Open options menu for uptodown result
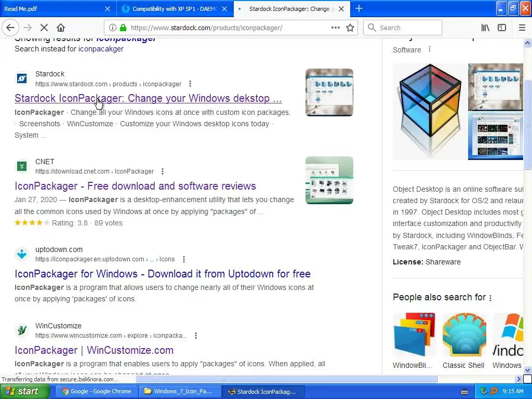Image resolution: width=532 pixels, height=399 pixels. (184, 259)
